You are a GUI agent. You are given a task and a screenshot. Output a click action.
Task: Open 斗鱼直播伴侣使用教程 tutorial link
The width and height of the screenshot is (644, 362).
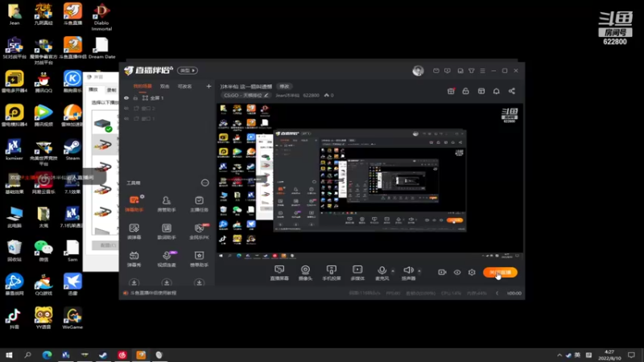pos(153,293)
